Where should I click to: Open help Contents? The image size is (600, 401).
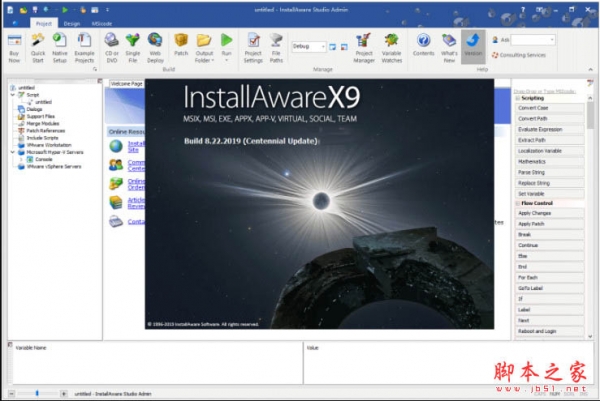pyautogui.click(x=424, y=45)
